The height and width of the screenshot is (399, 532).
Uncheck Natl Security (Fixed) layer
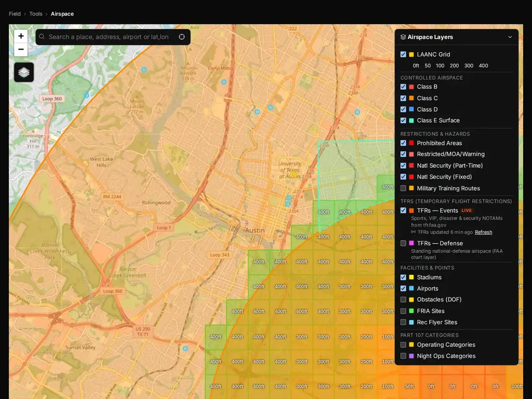(403, 177)
